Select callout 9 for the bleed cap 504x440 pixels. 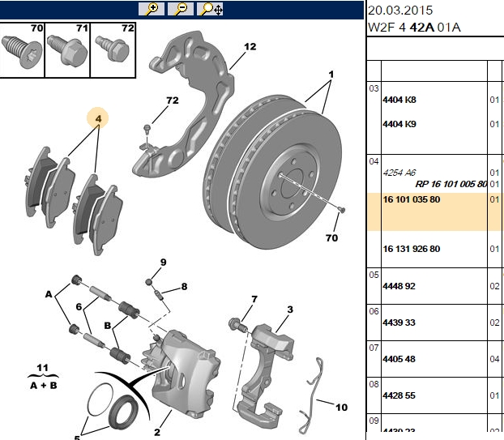point(164,263)
